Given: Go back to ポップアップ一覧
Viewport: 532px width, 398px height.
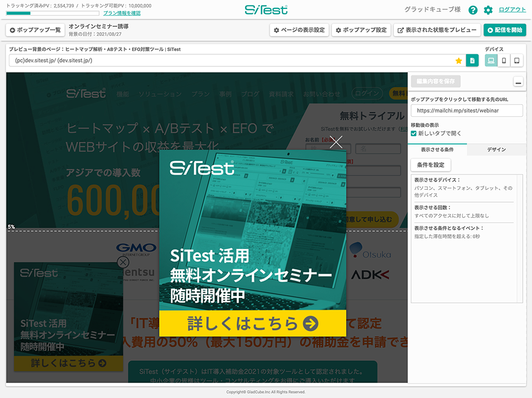Looking at the screenshot, I should [35, 30].
